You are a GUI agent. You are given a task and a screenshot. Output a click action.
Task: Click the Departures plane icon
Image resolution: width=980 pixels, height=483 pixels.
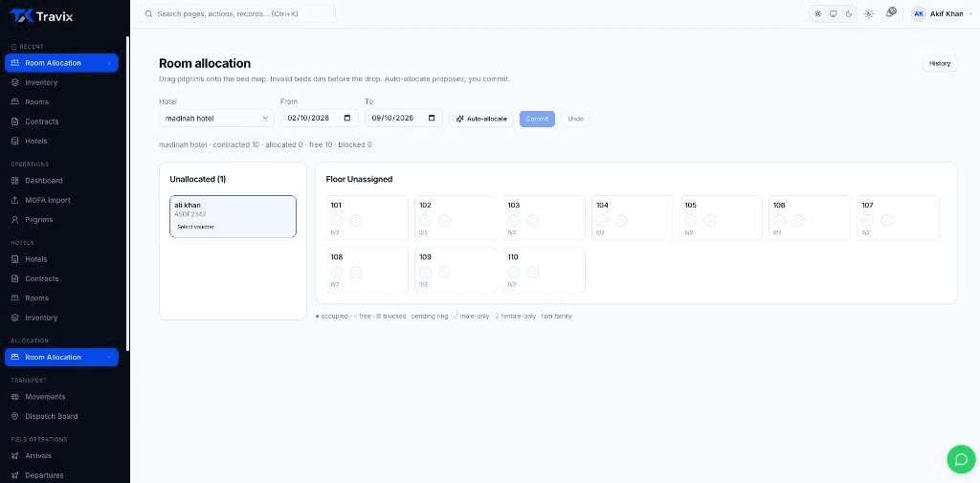(15, 475)
